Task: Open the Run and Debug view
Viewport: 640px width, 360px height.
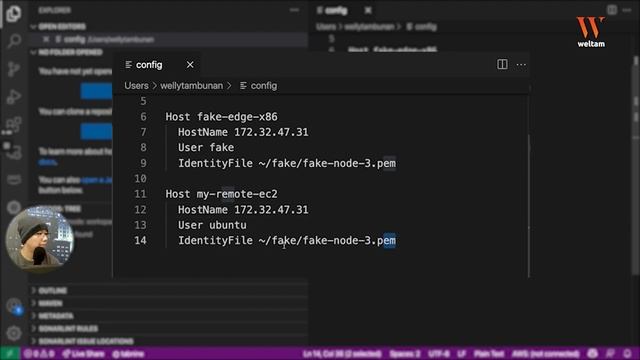Action: click(x=13, y=97)
